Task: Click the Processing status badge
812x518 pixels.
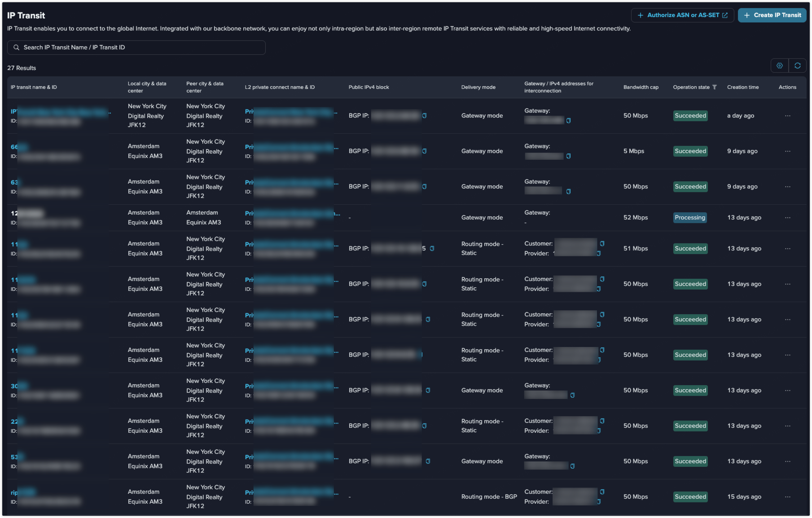Action: [x=689, y=218]
